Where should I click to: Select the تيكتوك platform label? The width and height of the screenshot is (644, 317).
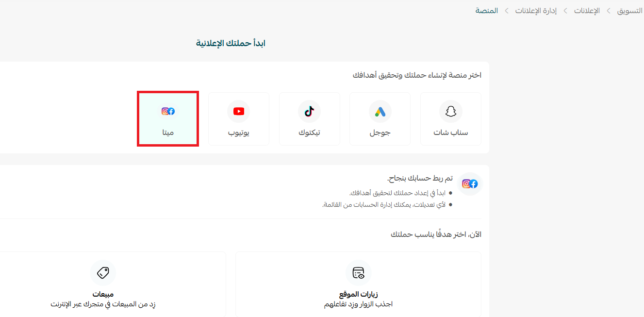[x=309, y=133]
